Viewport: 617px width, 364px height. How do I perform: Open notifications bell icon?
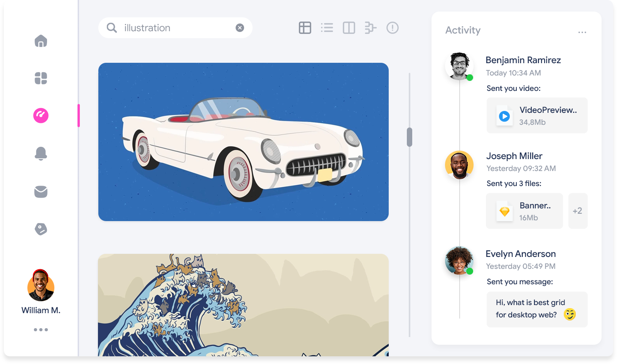41,153
